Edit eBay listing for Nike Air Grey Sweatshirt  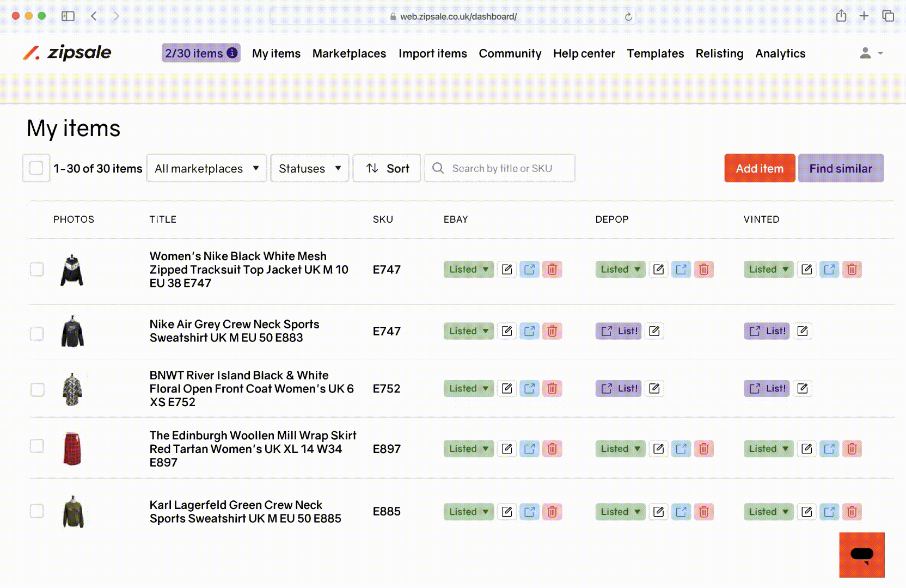point(507,331)
